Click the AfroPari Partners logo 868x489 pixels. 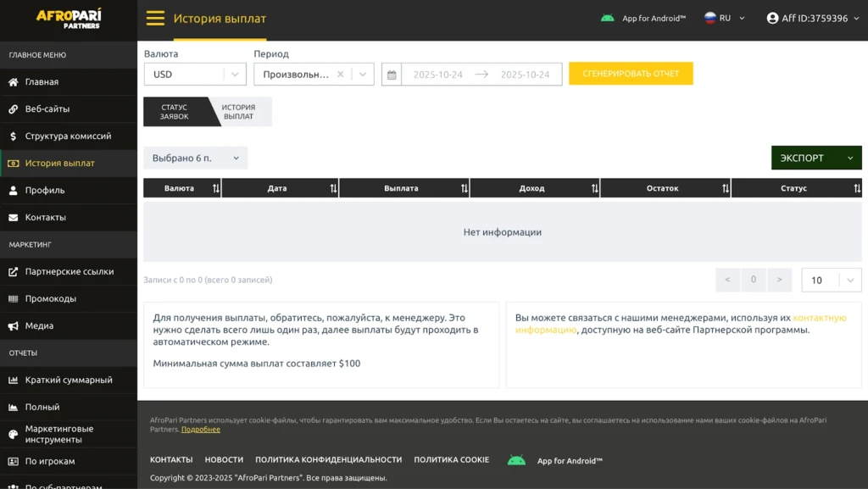(x=69, y=19)
